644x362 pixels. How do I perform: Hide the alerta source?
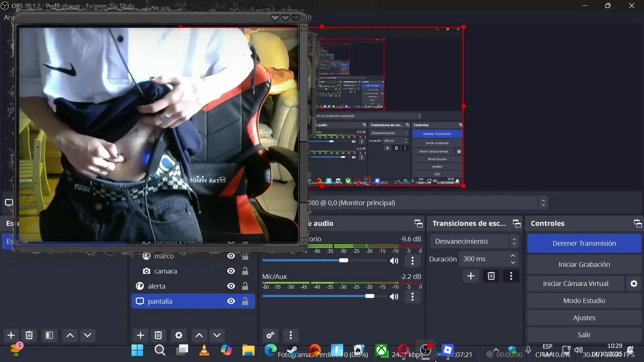coord(231,286)
